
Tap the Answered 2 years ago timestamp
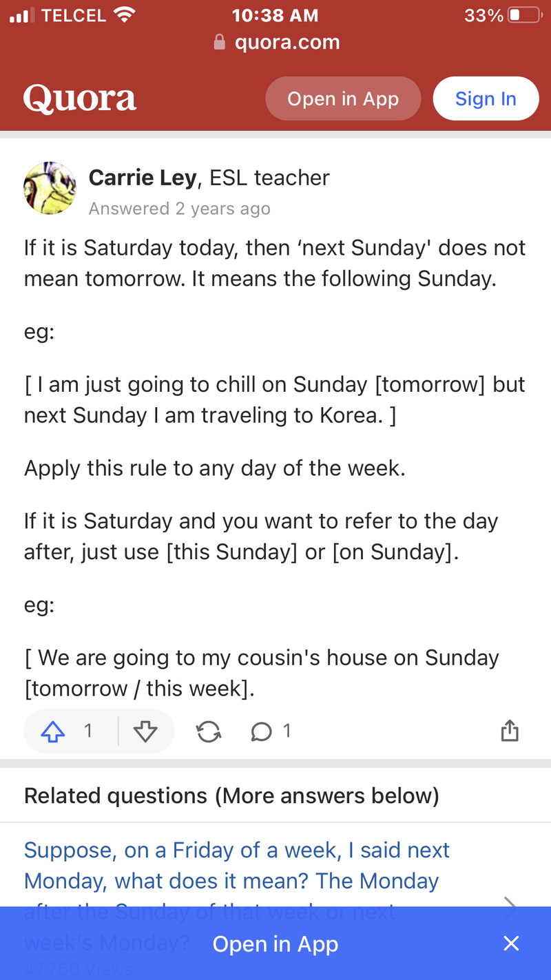click(179, 209)
